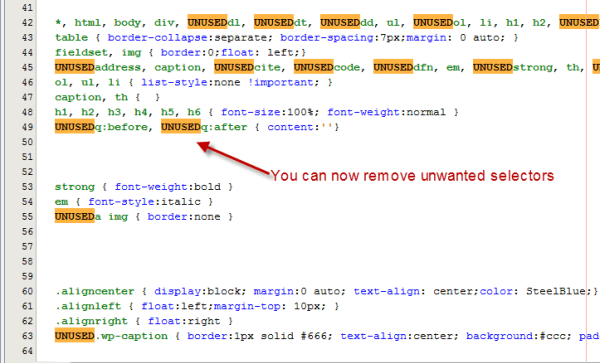Click the strong selector on line 53
Image resolution: width=600 pixels, height=363 pixels.
coord(75,187)
